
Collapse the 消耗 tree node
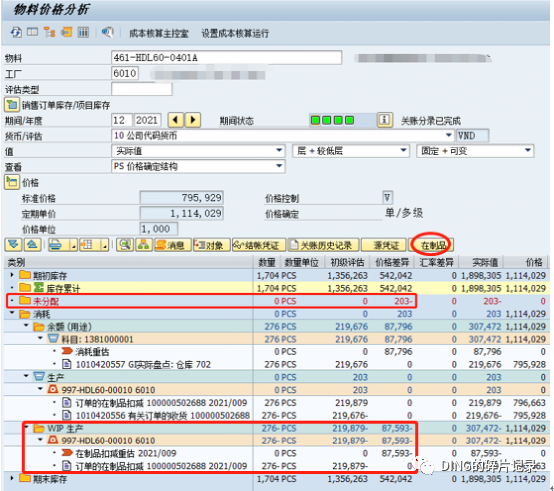coord(12,313)
